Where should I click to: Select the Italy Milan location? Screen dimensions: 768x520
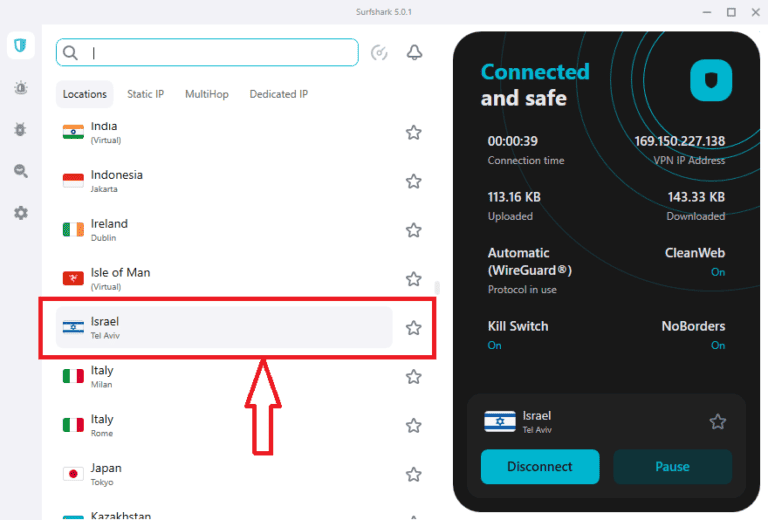coord(224,377)
